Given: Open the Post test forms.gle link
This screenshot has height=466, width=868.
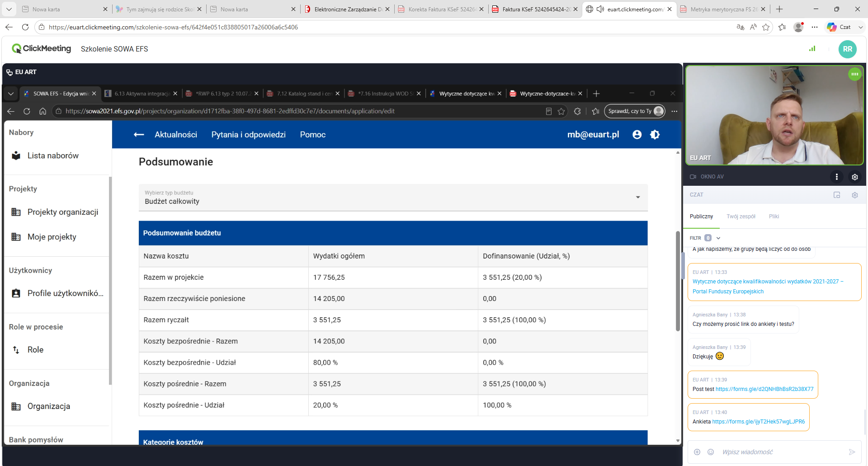Looking at the screenshot, I should pyautogui.click(x=764, y=389).
